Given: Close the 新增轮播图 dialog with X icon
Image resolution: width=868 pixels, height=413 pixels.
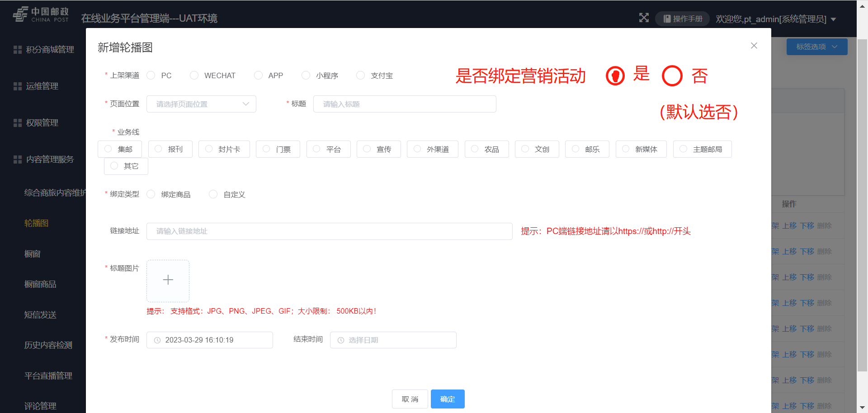Looking at the screenshot, I should (754, 46).
